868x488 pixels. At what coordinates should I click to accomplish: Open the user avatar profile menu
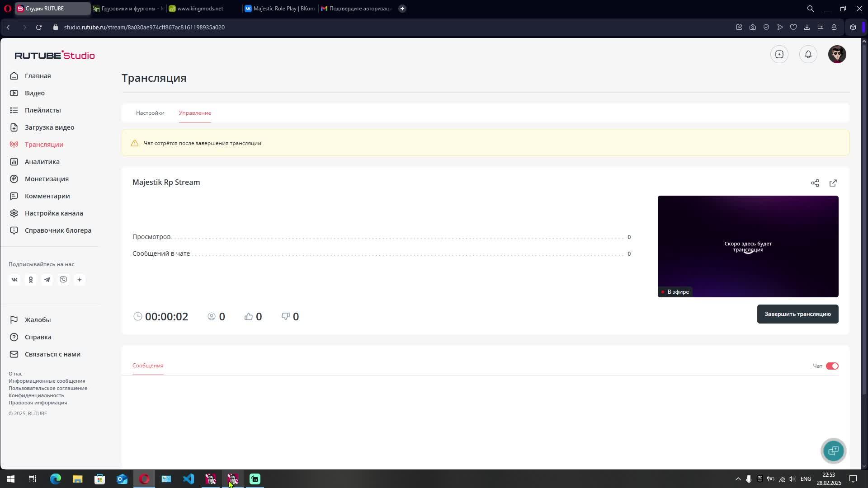click(837, 54)
